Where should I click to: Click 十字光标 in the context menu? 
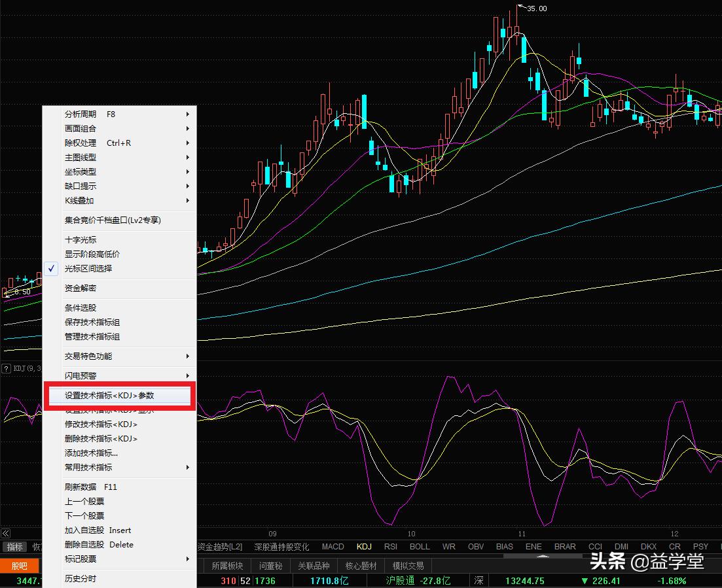[81, 239]
